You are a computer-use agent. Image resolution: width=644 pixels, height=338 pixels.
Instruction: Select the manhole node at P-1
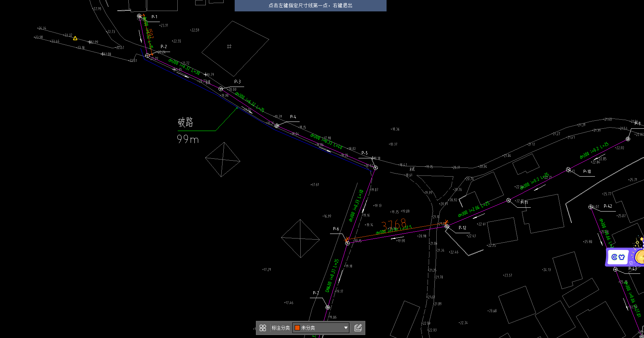139,16
